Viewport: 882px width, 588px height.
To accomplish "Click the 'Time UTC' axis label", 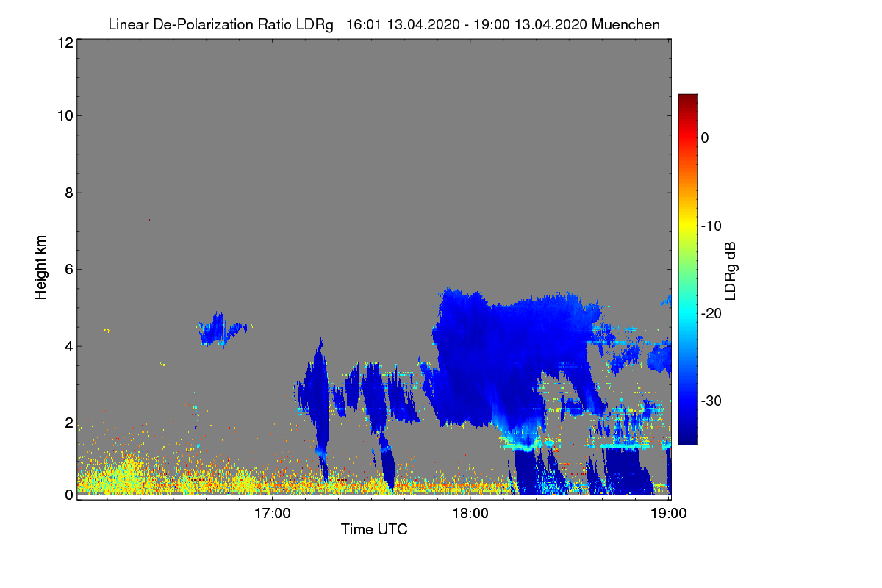I will coord(374,529).
